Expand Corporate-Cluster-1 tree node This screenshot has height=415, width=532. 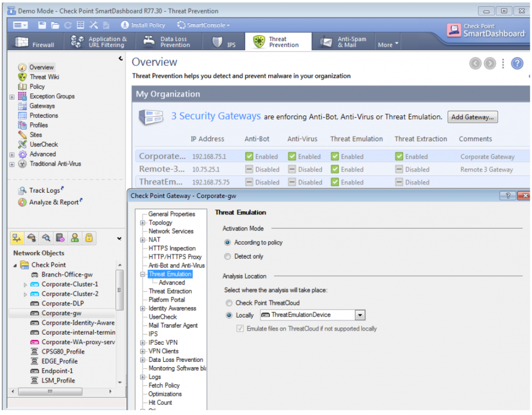26,285
